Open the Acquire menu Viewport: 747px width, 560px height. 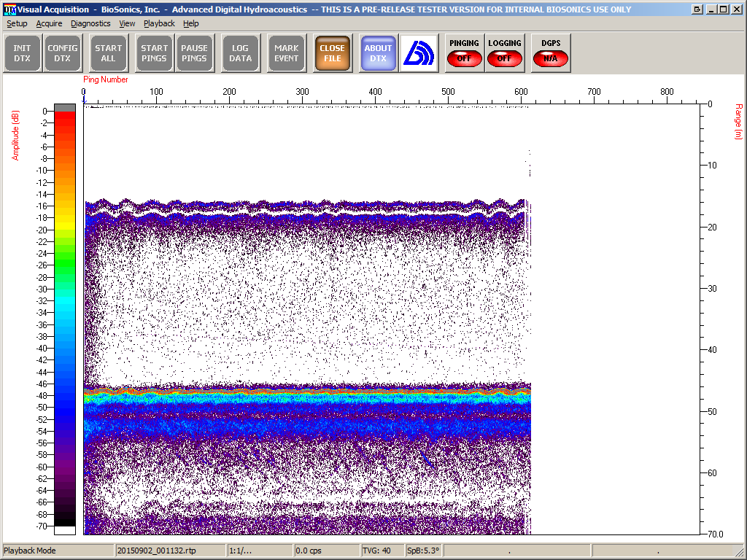point(49,23)
